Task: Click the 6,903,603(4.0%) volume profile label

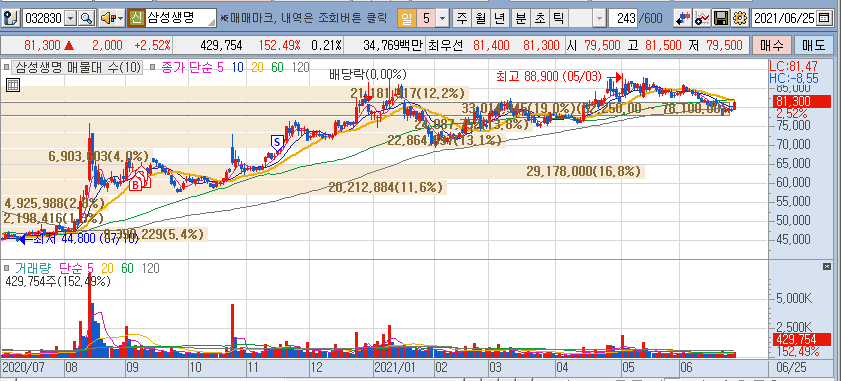Action: click(98, 156)
